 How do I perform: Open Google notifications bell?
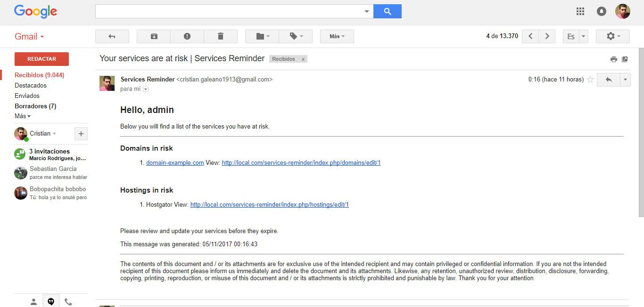point(601,11)
